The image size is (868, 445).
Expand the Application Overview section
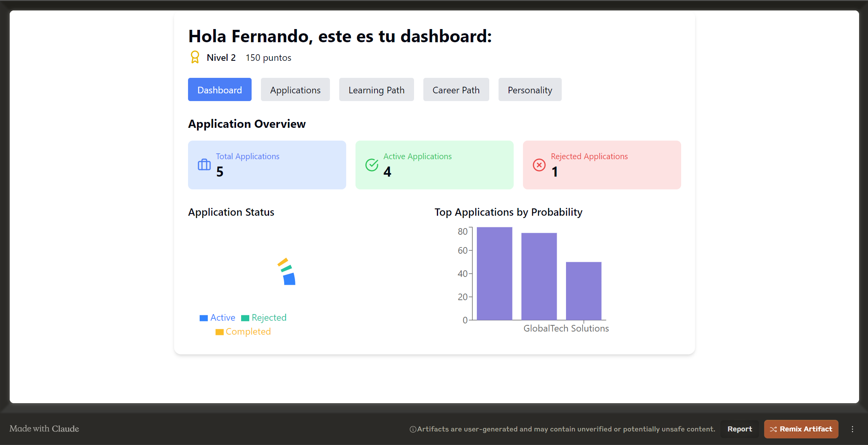click(x=247, y=123)
